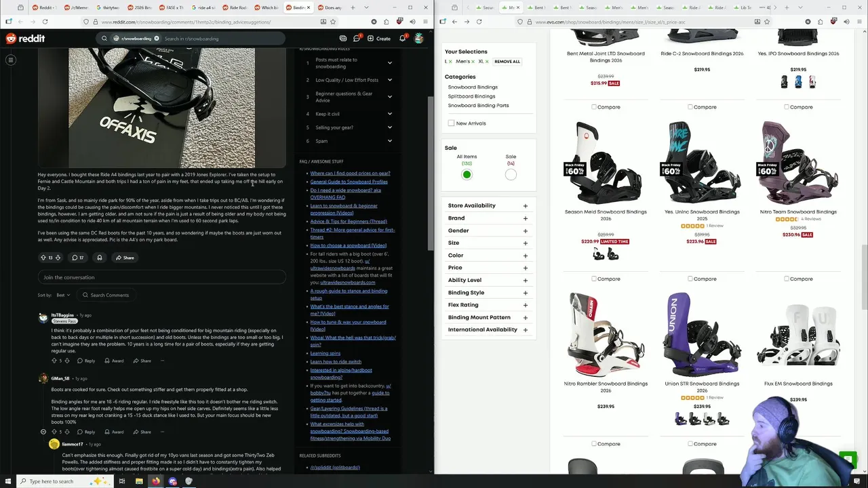Expand the Price filter
Viewport: 868px width, 488px height.
pyautogui.click(x=488, y=268)
